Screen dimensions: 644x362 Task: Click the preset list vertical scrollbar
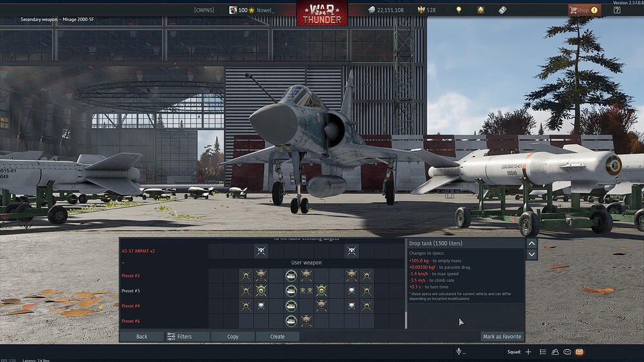(x=406, y=319)
